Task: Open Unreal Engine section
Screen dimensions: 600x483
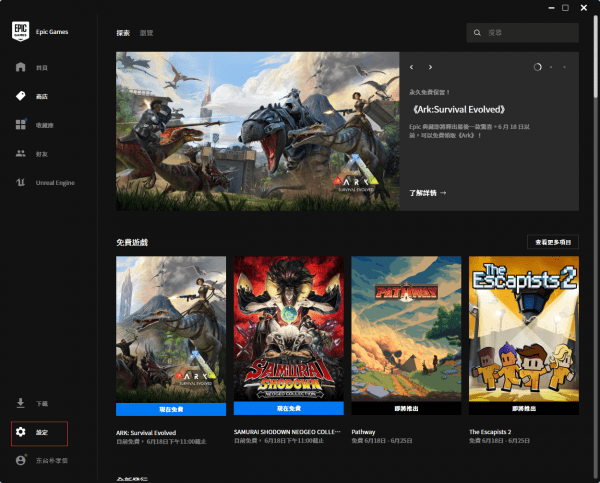Action: [x=21, y=183]
